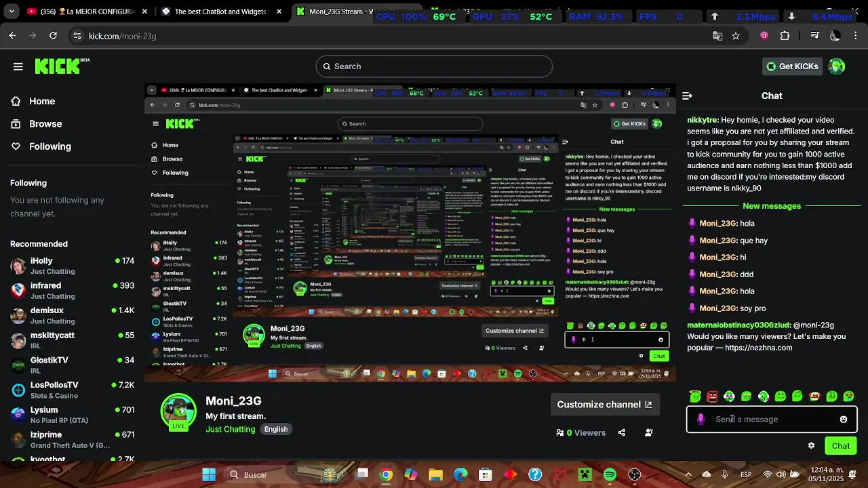The width and height of the screenshot is (868, 488).
Task: Reload the page
Action: coord(53,36)
